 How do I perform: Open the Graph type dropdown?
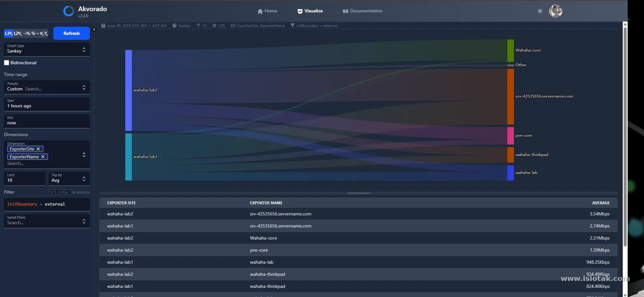(47, 49)
